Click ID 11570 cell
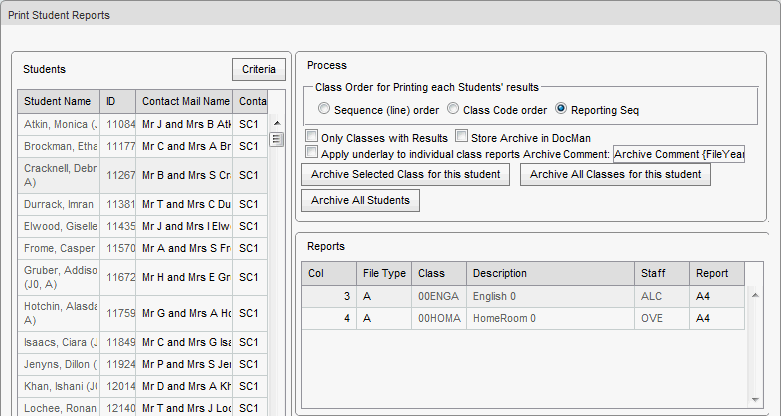Image resolution: width=781 pixels, height=416 pixels. tap(118, 248)
